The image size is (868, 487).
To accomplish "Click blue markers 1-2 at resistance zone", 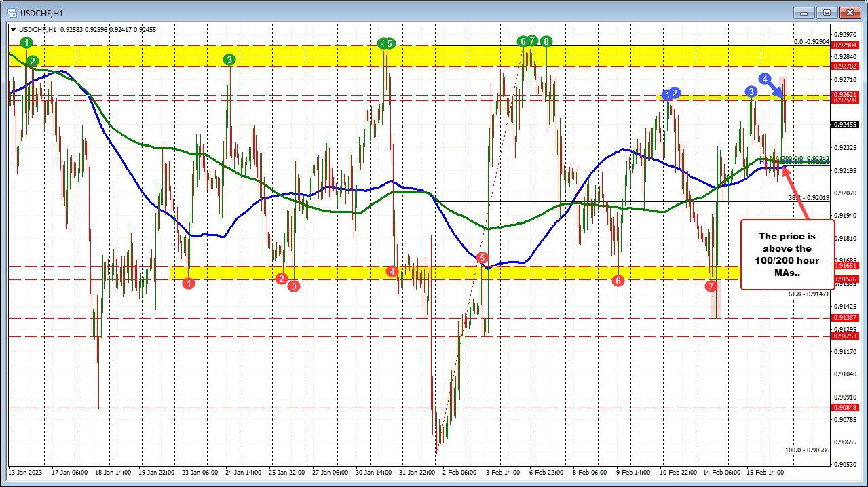I will coord(669,94).
